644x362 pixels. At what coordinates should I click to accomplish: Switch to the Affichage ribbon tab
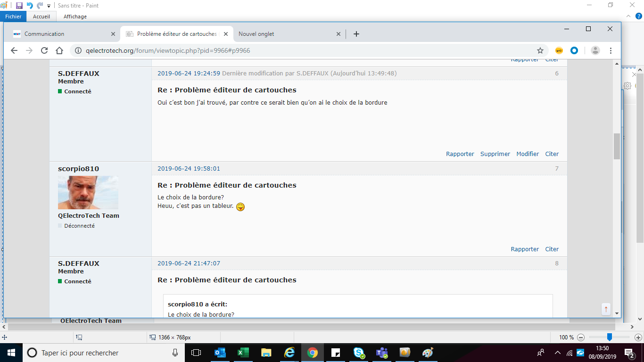(x=75, y=16)
